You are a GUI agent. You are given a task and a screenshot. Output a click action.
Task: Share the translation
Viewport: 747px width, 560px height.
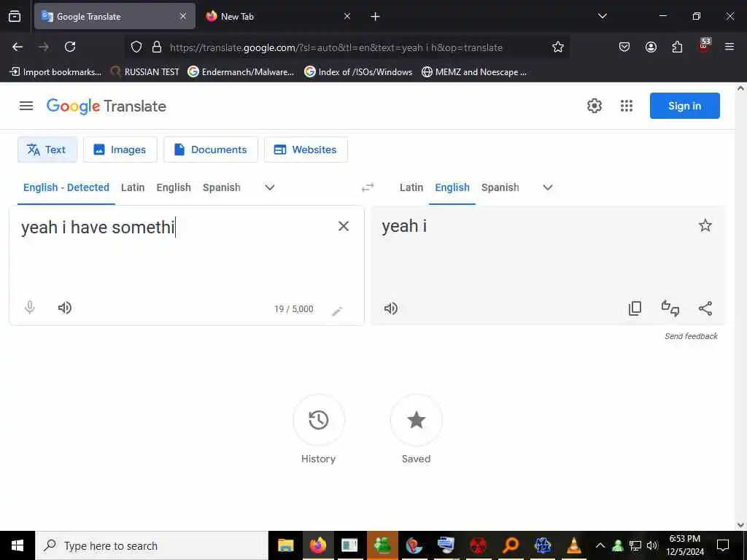[x=705, y=308]
